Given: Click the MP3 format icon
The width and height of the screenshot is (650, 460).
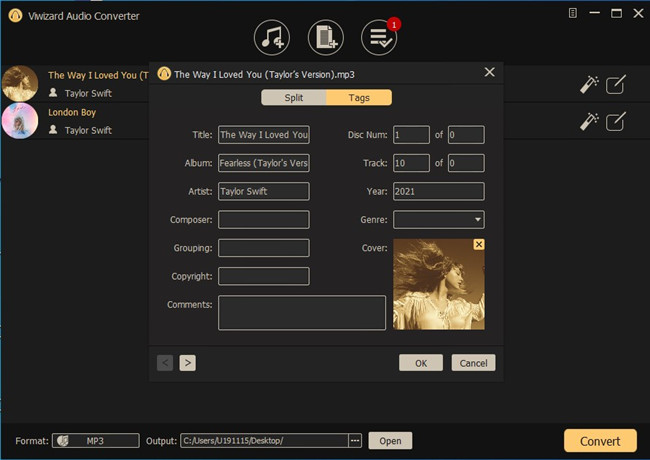Looking at the screenshot, I should pyautogui.click(x=63, y=441).
